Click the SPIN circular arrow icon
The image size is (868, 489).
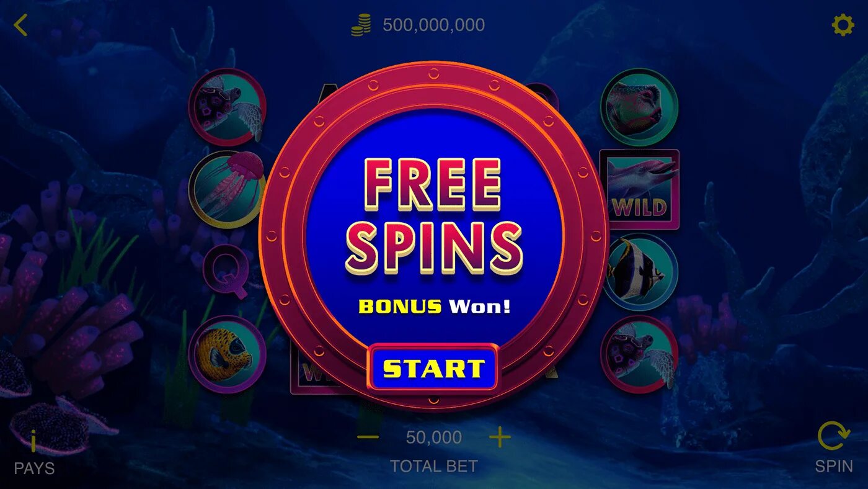833,436
